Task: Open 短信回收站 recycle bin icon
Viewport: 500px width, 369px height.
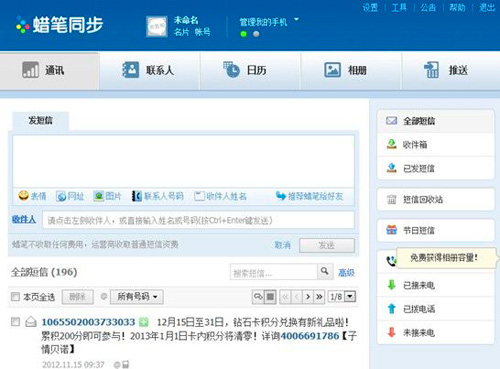Action: tap(391, 199)
